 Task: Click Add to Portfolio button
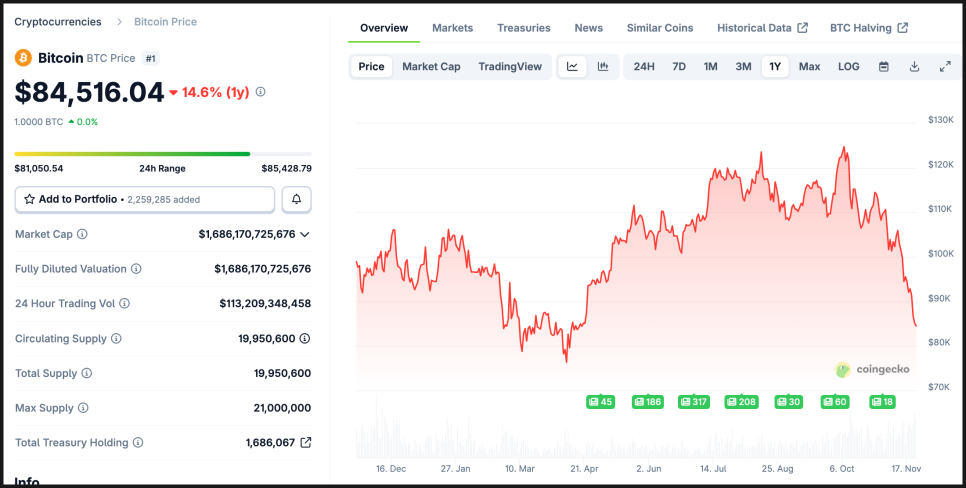click(144, 199)
